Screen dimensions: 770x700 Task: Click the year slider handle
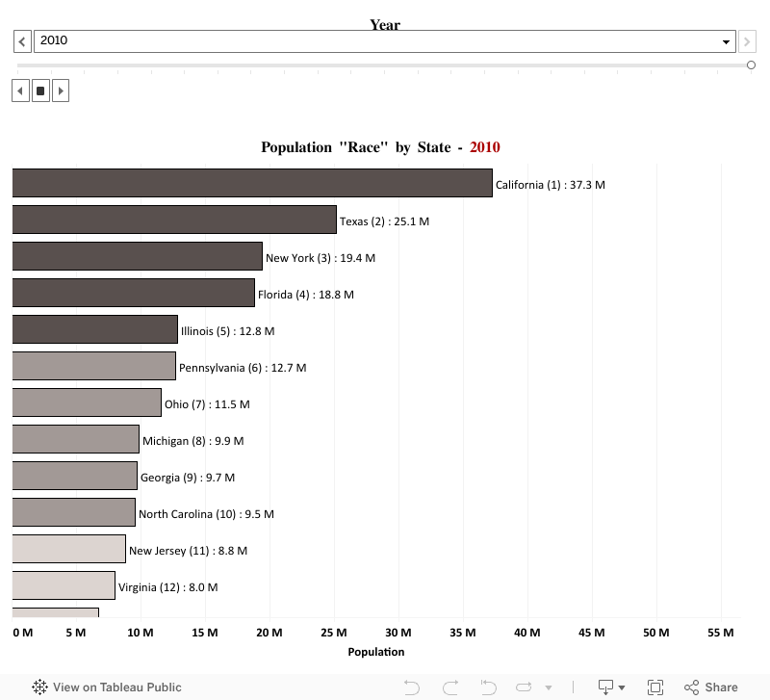tap(751, 65)
